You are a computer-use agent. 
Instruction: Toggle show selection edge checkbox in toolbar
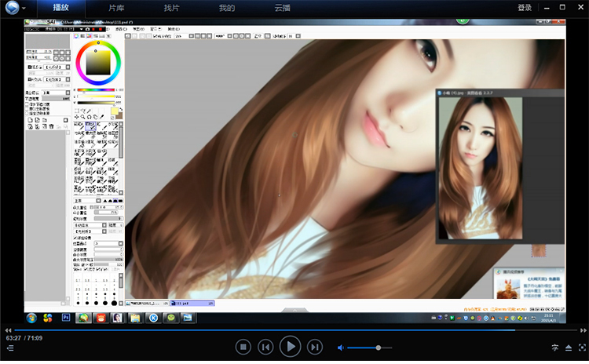click(155, 36)
